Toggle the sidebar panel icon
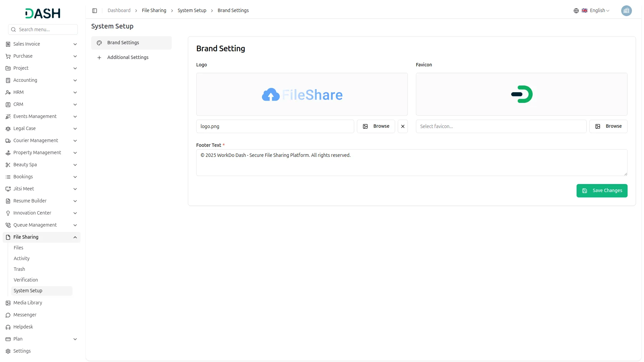Screen dimensions: 644x362 point(95,10)
